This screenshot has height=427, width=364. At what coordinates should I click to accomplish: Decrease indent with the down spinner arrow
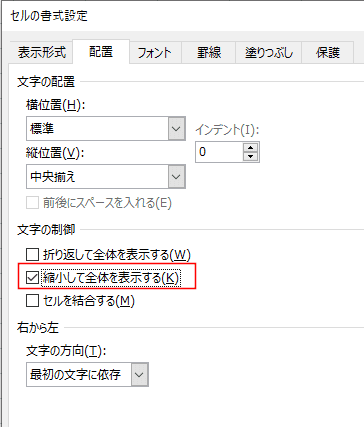(250, 156)
